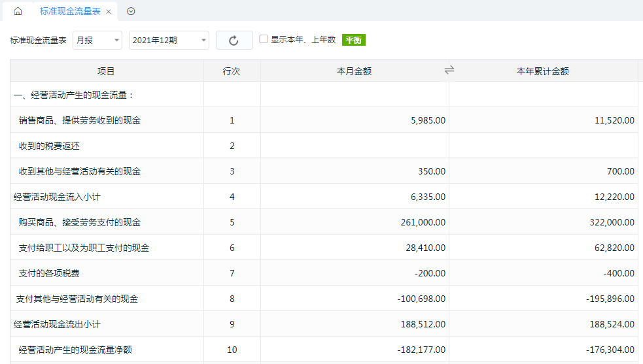Select 支付的各项税费 row label
The height and width of the screenshot is (364, 643).
click(x=49, y=273)
